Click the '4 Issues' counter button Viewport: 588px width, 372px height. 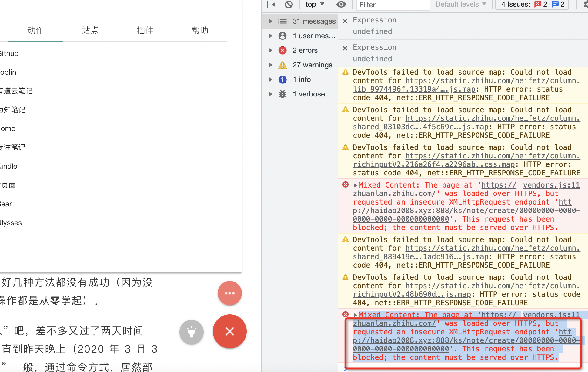531,4
